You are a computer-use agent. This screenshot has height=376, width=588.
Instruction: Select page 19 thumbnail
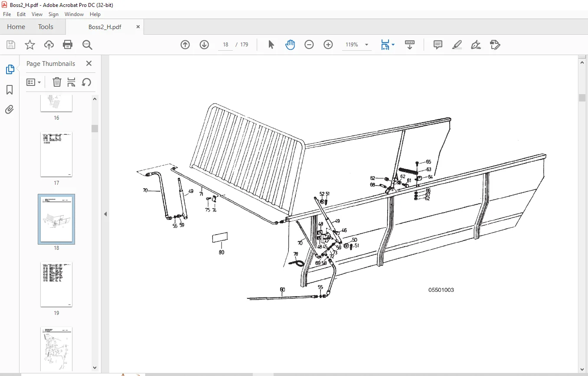(x=56, y=285)
